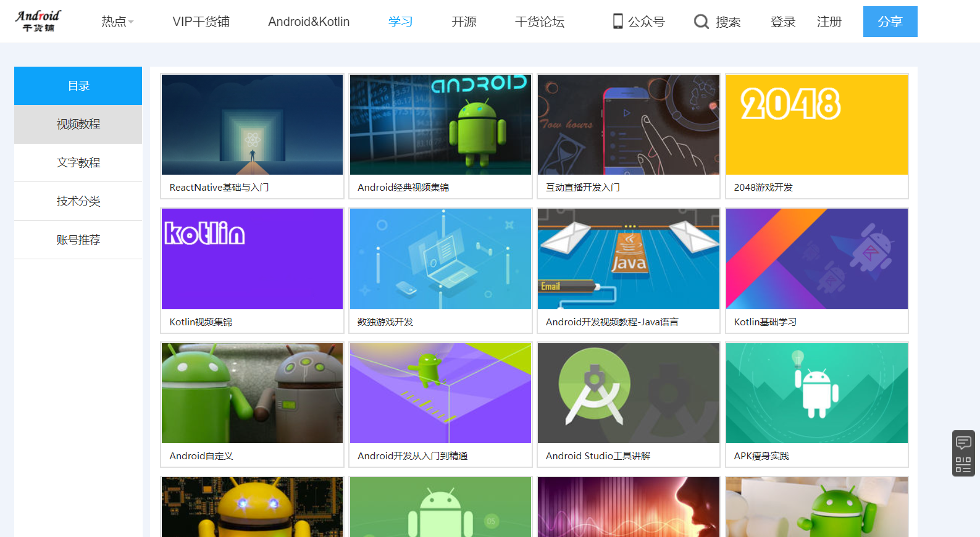
Task: Click the 搜索 text label
Action: [x=728, y=22]
